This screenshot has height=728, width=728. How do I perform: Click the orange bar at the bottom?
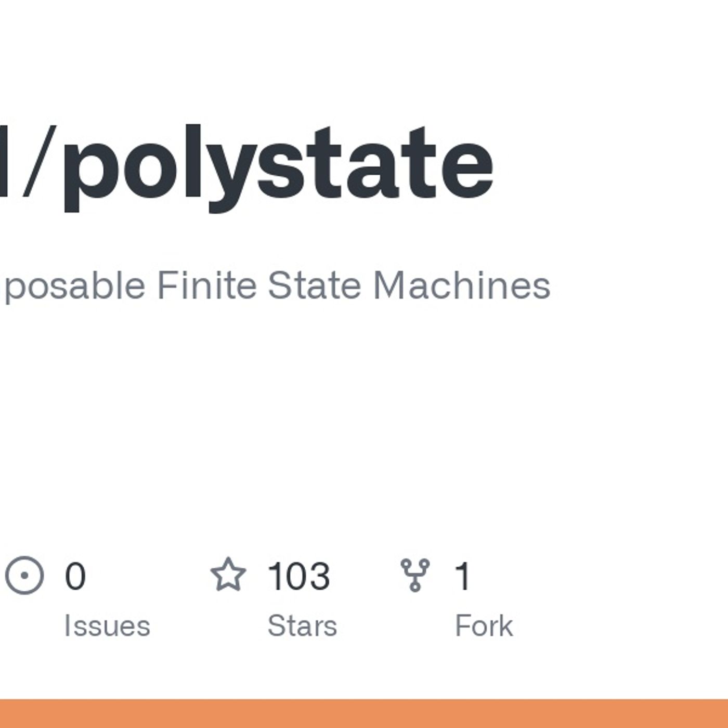(x=364, y=713)
